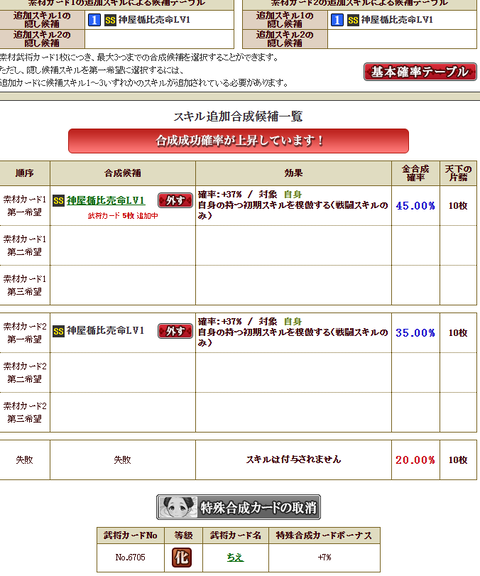Click 10枚 cell in 素材カード1 第一希望 row
The height and width of the screenshot is (576, 480).
(x=458, y=206)
